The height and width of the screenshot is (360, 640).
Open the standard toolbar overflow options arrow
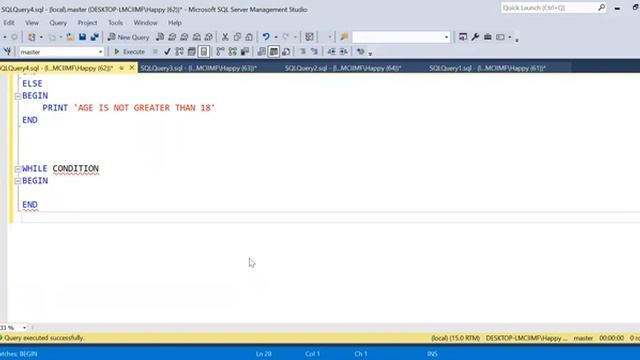pyautogui.click(x=517, y=40)
